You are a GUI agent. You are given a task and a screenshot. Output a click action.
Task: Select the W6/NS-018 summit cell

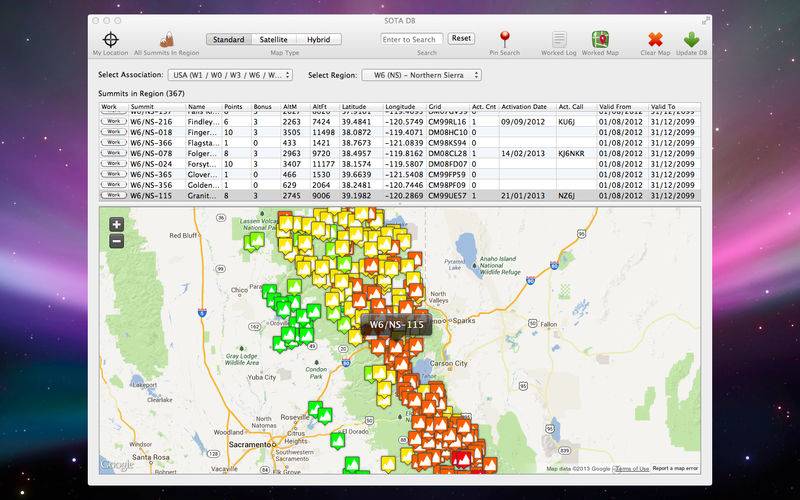point(151,132)
